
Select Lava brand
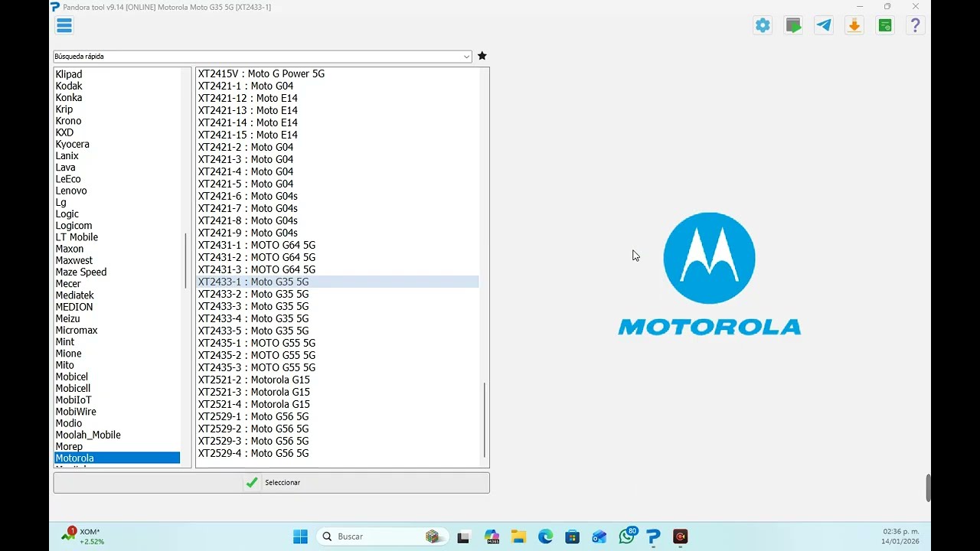coord(65,167)
